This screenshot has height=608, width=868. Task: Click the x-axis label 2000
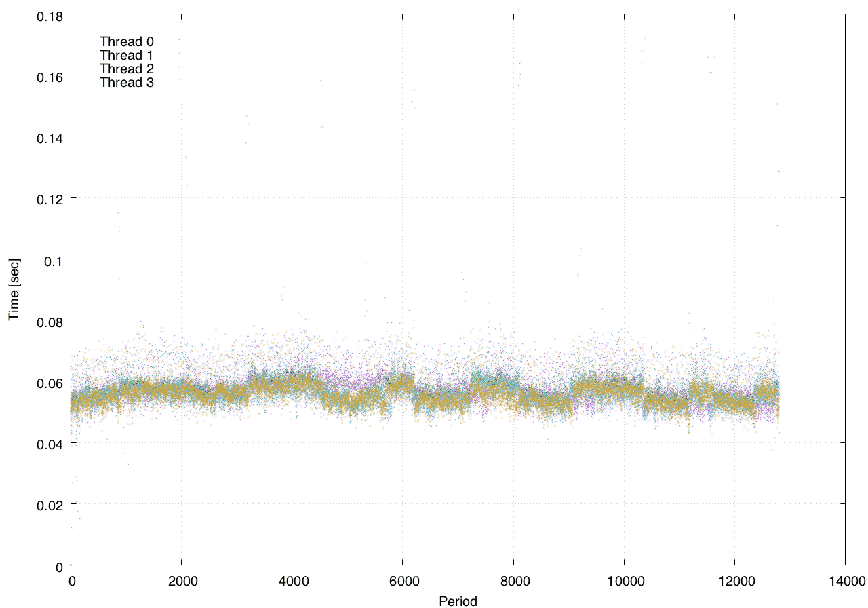(x=182, y=581)
